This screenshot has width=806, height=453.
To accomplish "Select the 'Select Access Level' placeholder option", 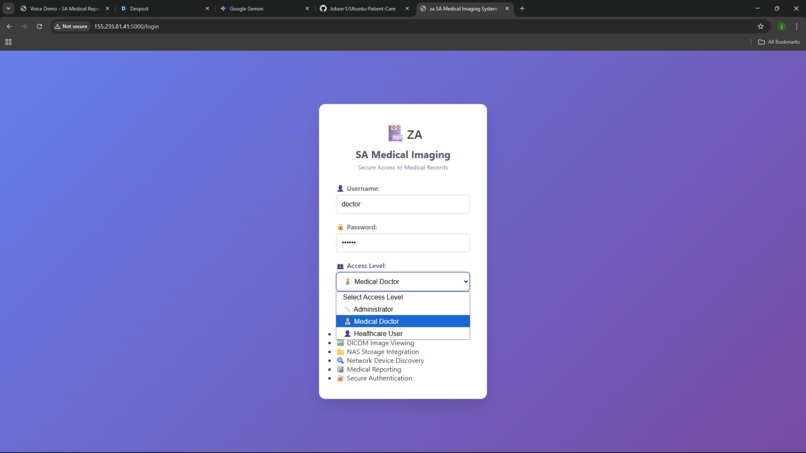I will [x=402, y=297].
